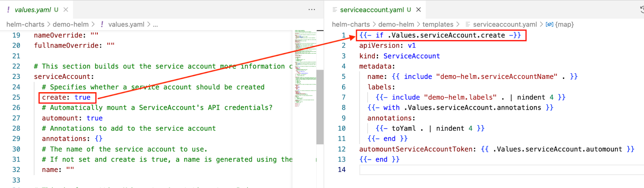Viewport: 644px width, 188px height.
Task: Click 'annotations: {}' on line 29
Action: (72, 139)
